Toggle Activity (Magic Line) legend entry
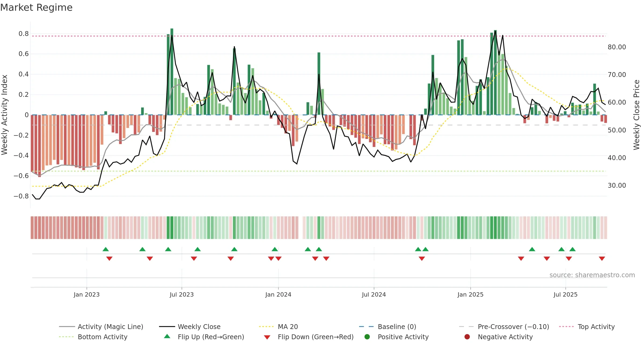 [101, 327]
